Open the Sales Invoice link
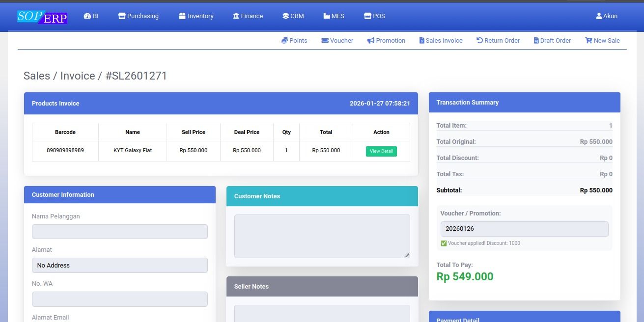 pos(441,41)
